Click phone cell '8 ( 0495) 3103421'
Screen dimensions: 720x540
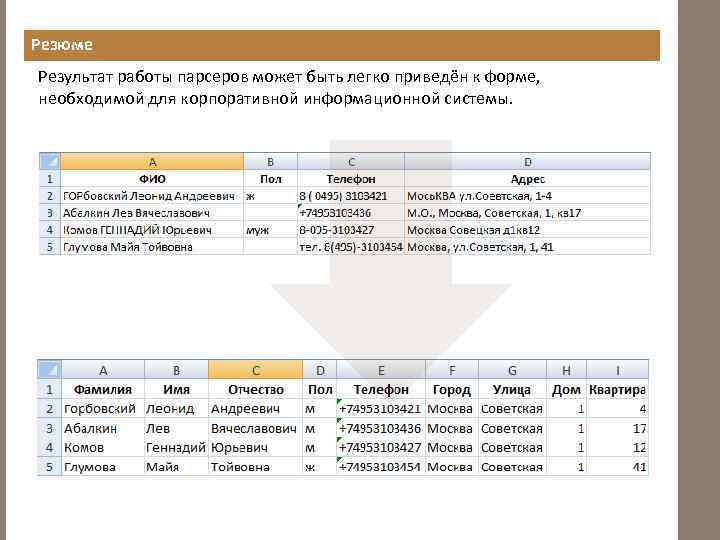coord(351,196)
